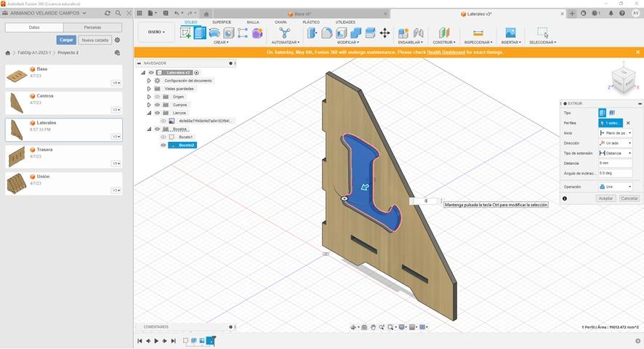Click the Shell modify icon
The width and height of the screenshot is (644, 349).
pyautogui.click(x=342, y=33)
